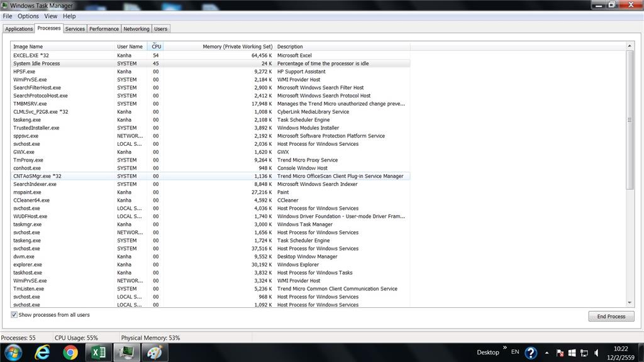Viewport: 644px width, 362px height.
Task: Open the Start menu orb
Action: (13, 353)
